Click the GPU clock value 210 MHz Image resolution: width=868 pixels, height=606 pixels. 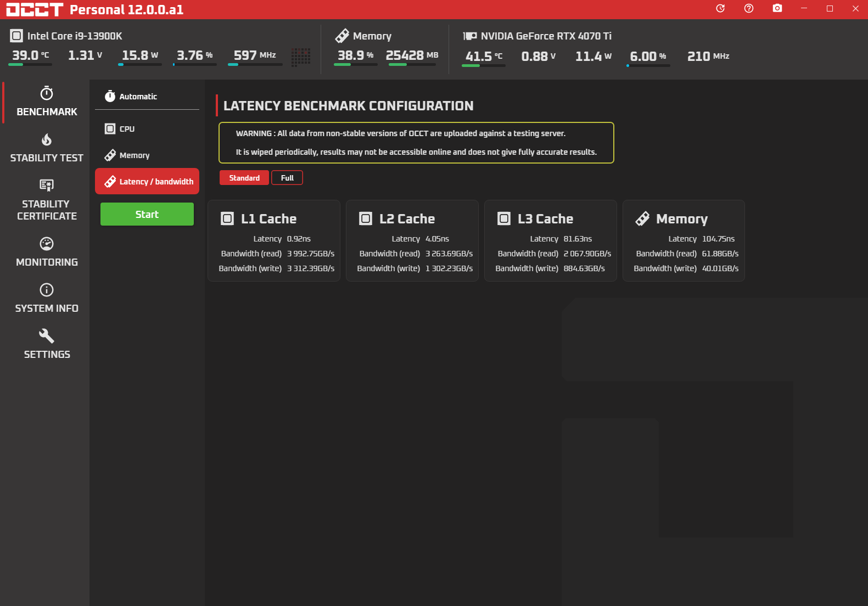(708, 57)
